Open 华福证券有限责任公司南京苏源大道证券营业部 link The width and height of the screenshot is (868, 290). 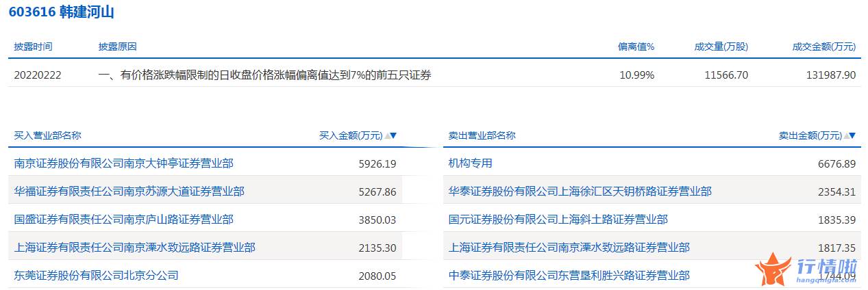tap(129, 192)
